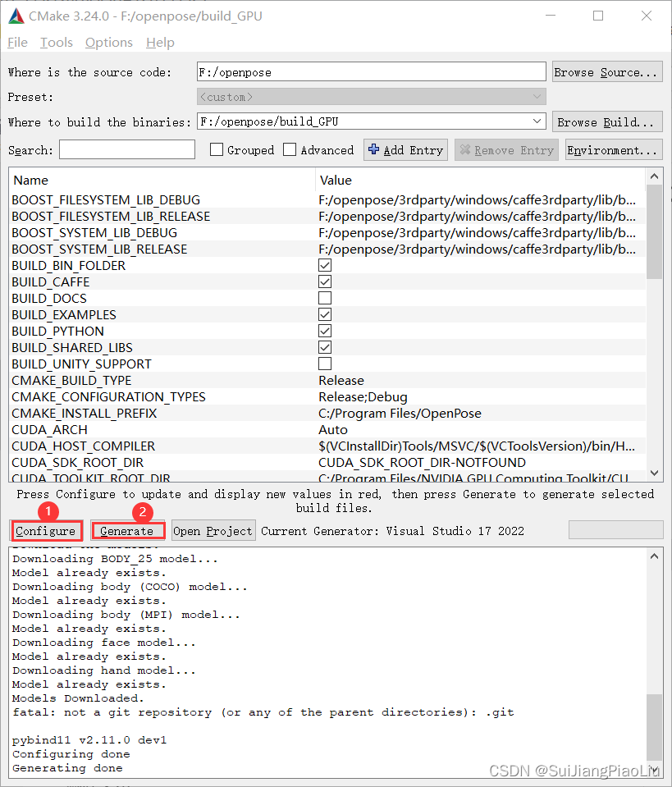Viewport: 672px width, 787px height.
Task: Click the Value column header
Action: [x=481, y=181]
